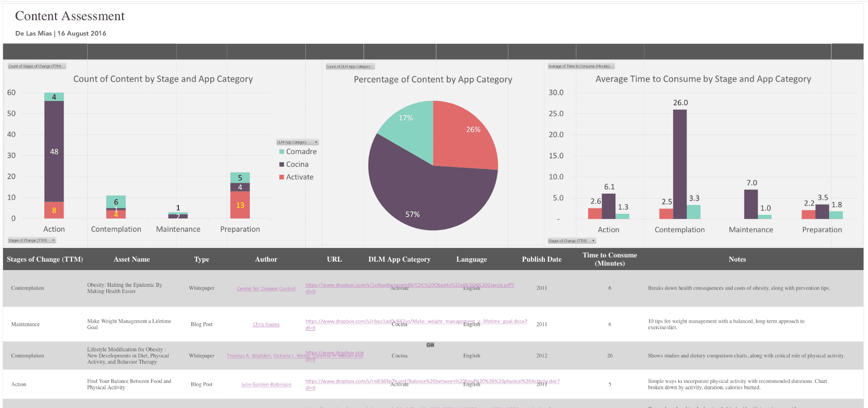The width and height of the screenshot is (868, 408).
Task: Click the Percentage of Content by App Category title
Action: (x=433, y=79)
